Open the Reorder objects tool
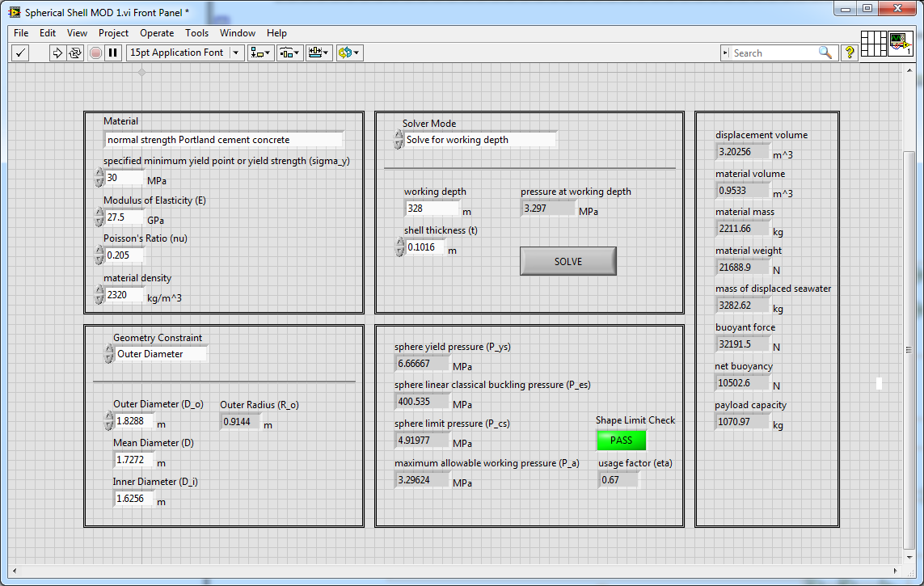924x586 pixels. (348, 53)
